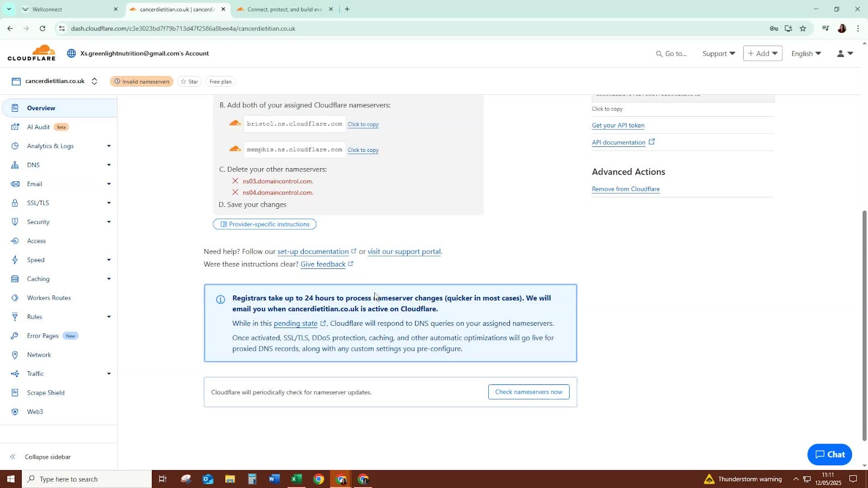
Task: Switch to the Wellconnect browser tab
Action: 69,9
